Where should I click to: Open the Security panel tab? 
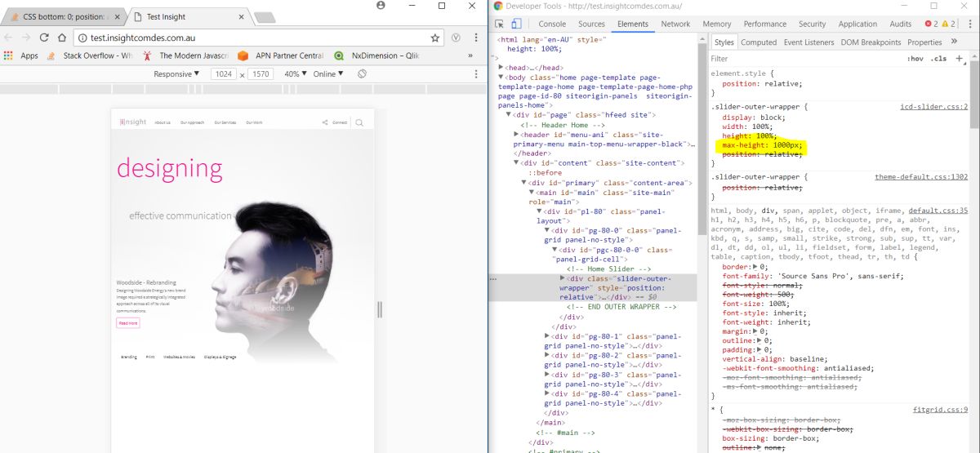tap(812, 24)
